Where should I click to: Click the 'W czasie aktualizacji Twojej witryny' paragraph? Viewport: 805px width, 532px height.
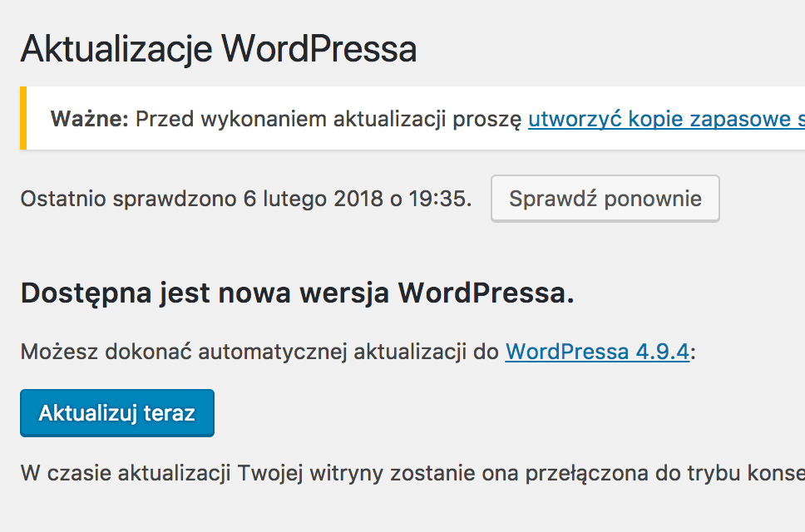tap(412, 473)
